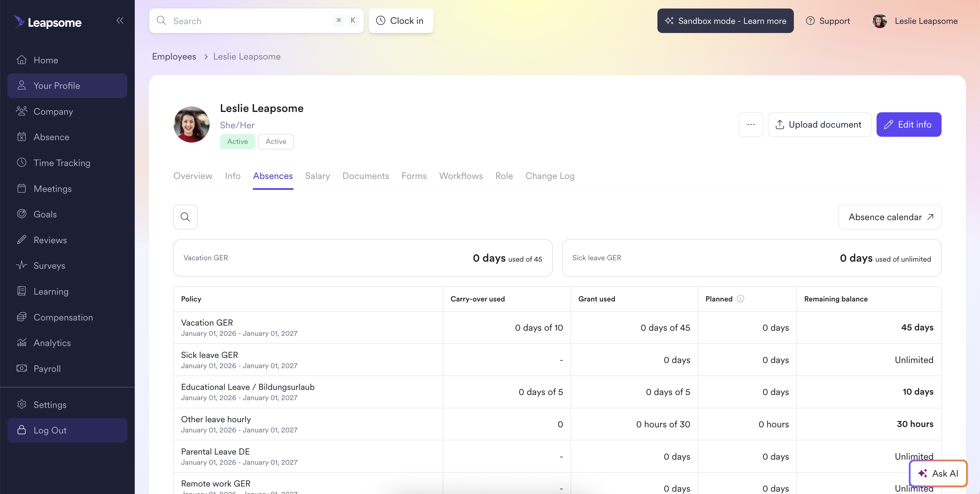Image resolution: width=980 pixels, height=494 pixels.
Task: Open the Ask AI assistant
Action: pos(938,474)
